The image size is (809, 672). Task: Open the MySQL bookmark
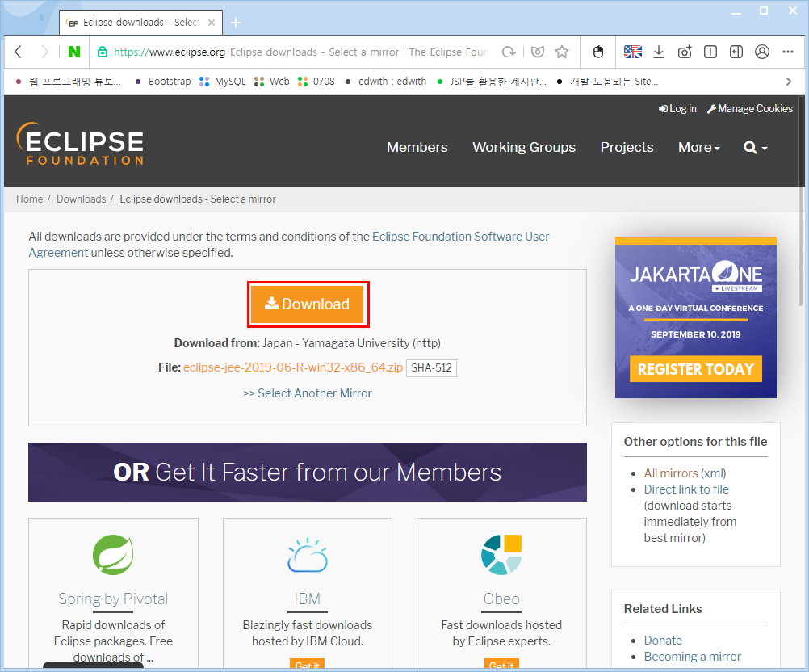[223, 82]
